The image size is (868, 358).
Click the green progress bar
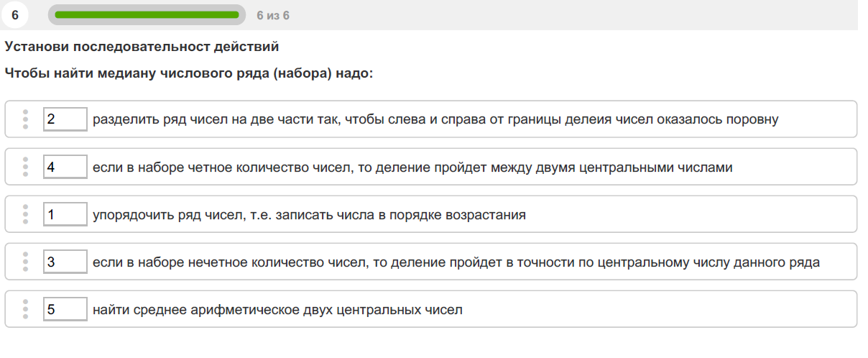tap(147, 14)
